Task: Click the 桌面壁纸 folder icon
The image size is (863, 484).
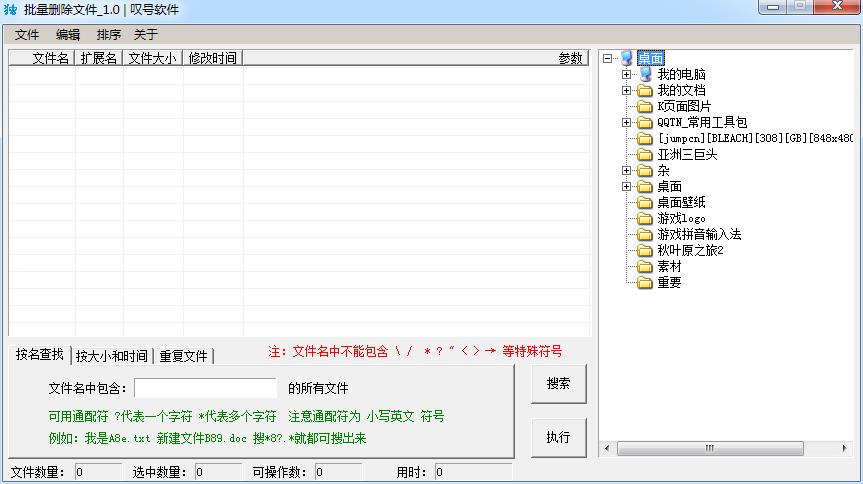Action: pyautogui.click(x=644, y=203)
